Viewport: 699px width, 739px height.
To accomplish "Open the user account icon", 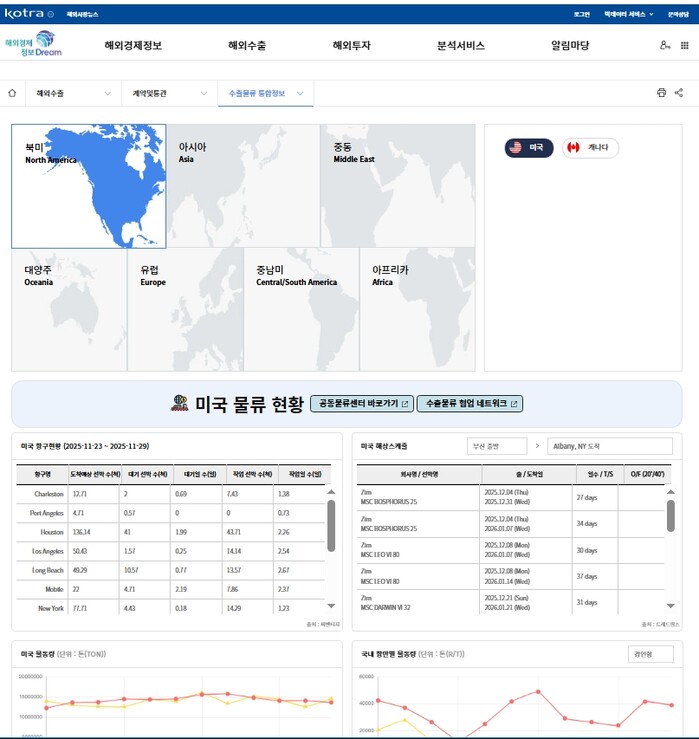I will (x=665, y=45).
